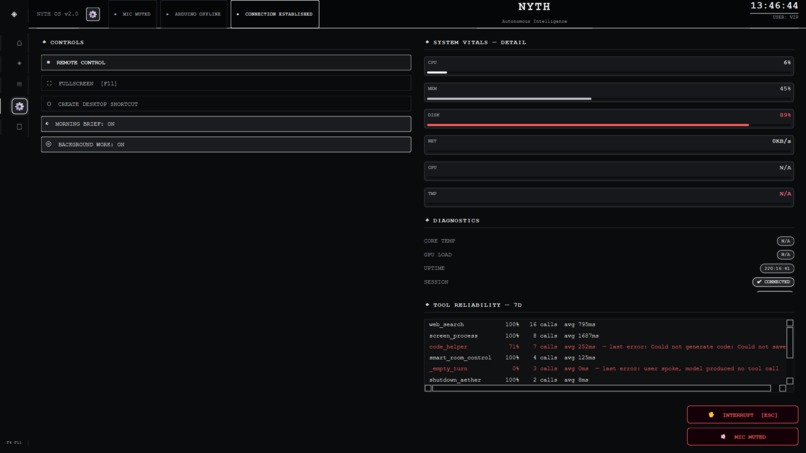Click the Autonomous Intelligence subtitle

(x=535, y=22)
